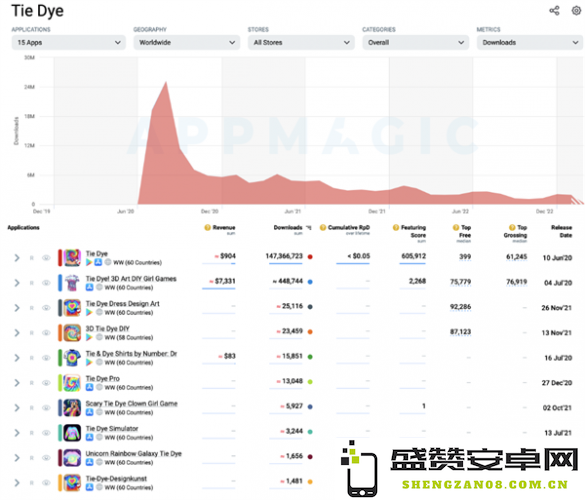Click Google Play icon under 3D Tie Dye DIY
This screenshot has width=585, height=500.
89,337
